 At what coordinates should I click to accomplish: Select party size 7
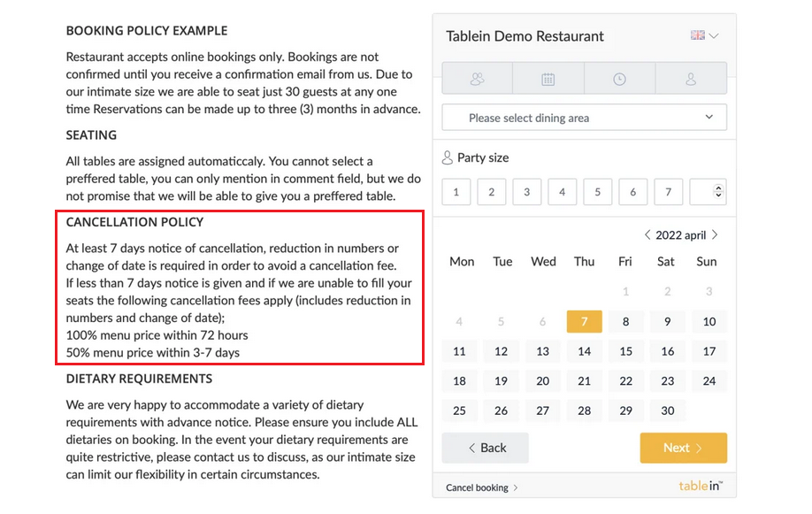coord(668,191)
